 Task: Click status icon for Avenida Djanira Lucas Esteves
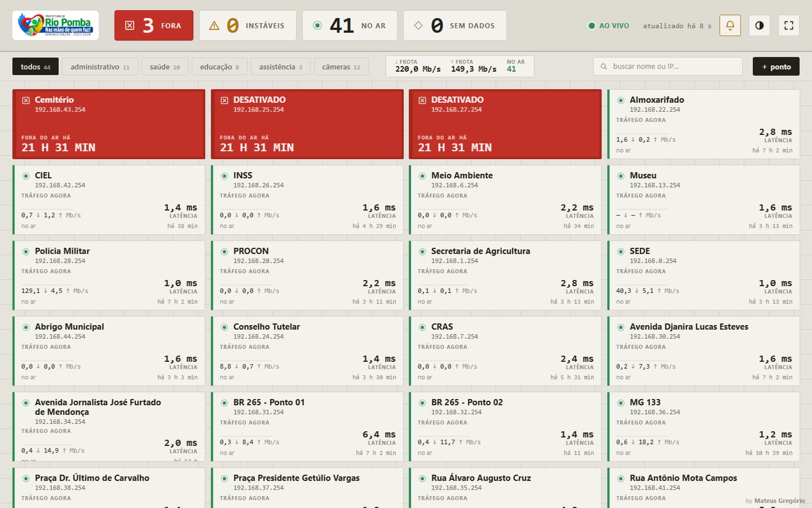click(621, 327)
